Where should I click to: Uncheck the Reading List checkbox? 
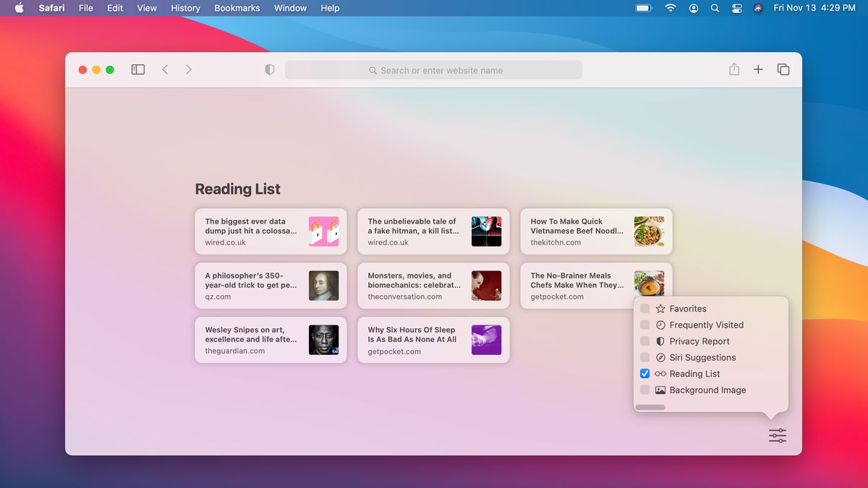pyautogui.click(x=645, y=374)
